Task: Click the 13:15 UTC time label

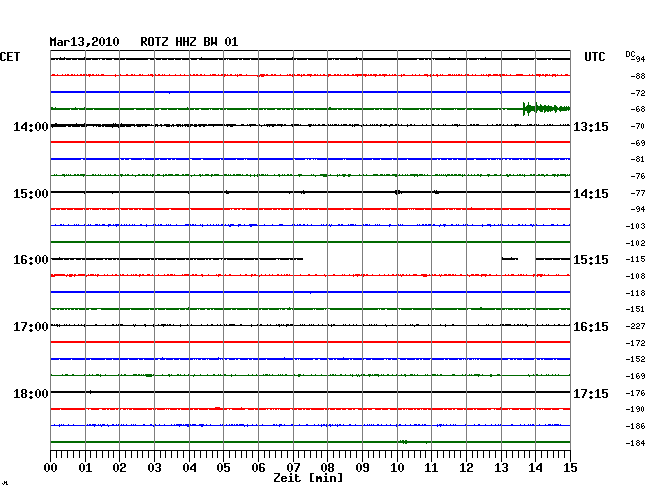Action: 591,127
